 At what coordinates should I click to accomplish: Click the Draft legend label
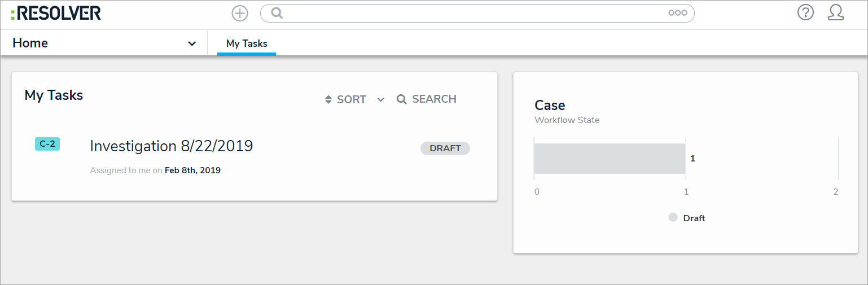(x=694, y=218)
